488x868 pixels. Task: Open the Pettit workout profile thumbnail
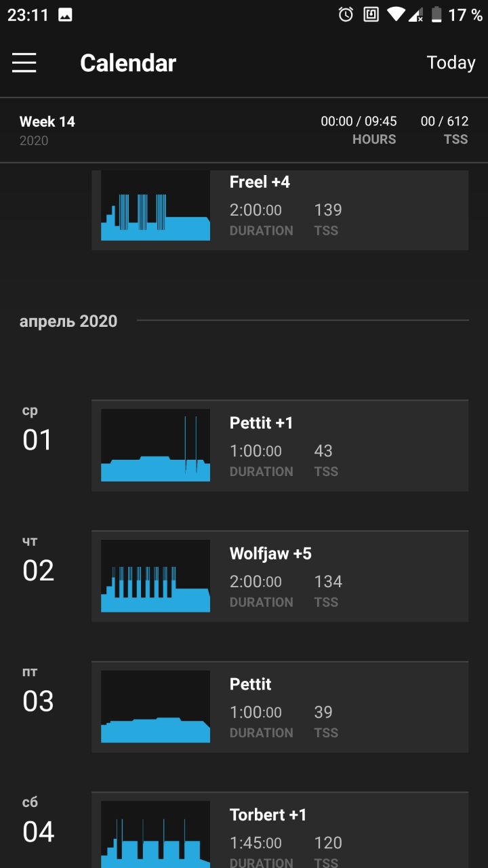click(x=155, y=707)
